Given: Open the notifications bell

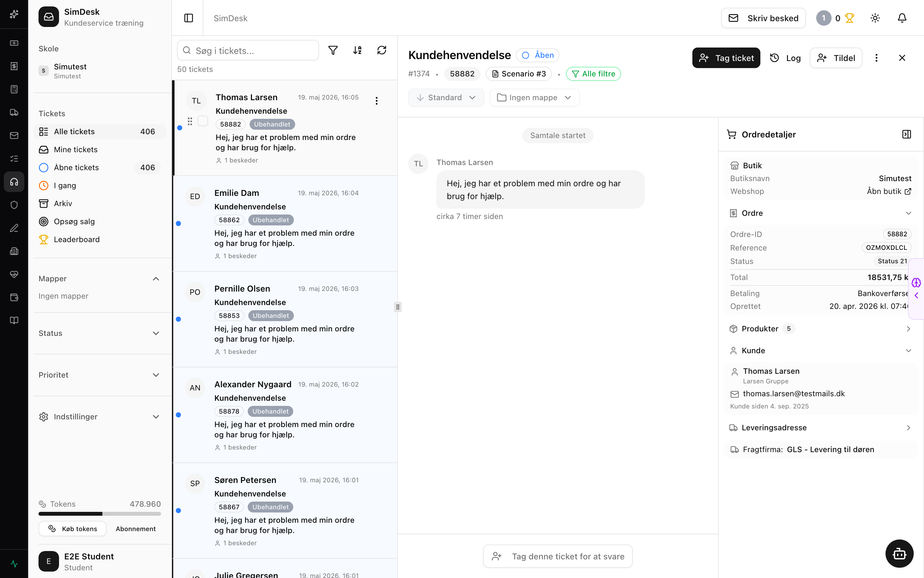Looking at the screenshot, I should click(902, 18).
